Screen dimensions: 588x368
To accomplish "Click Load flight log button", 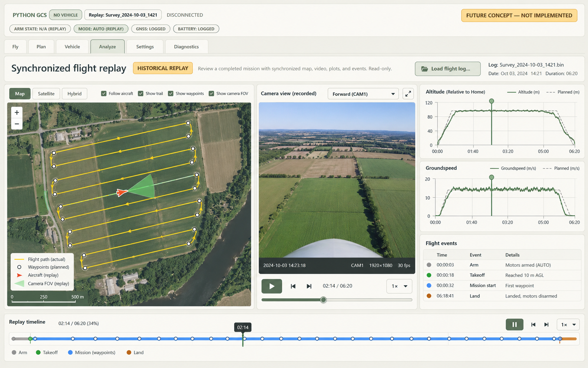I will (x=447, y=69).
